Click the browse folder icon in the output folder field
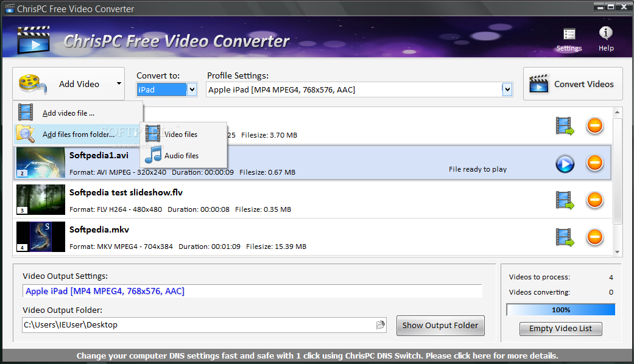634x364 pixels. click(x=381, y=325)
